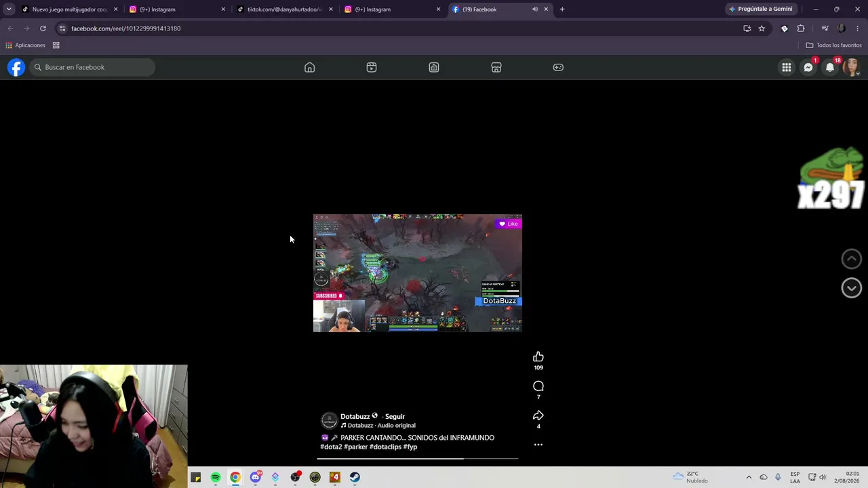Viewport: 868px width, 488px height.
Task: Click the Facebook logo
Action: 16,67
